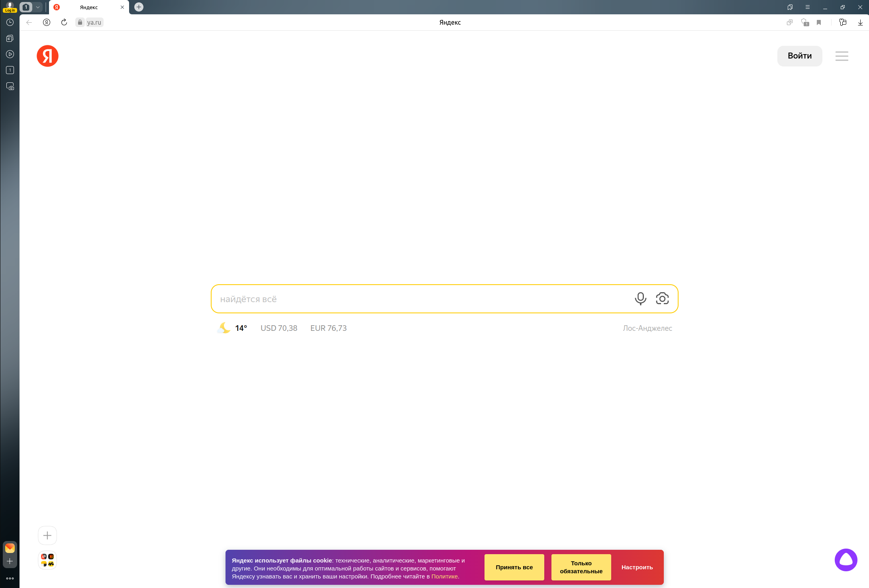Expand the tab group dropdown arrow
Image resolution: width=869 pixels, height=588 pixels.
click(x=38, y=7)
